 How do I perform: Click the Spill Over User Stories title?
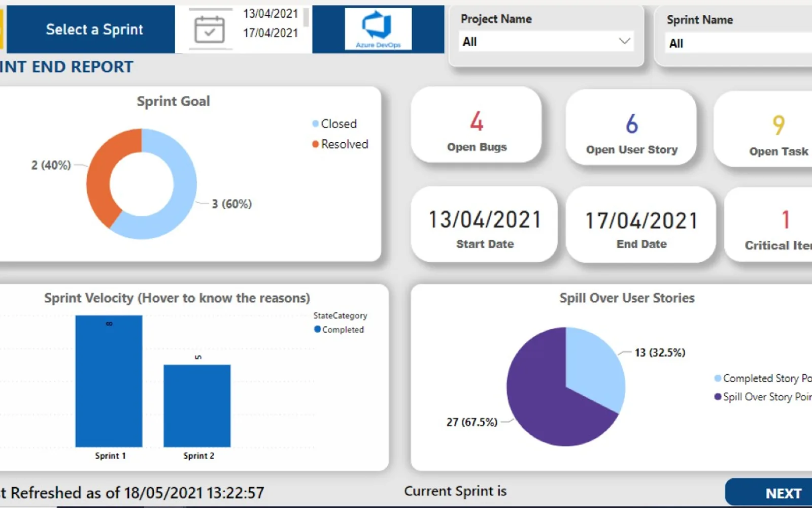pos(627,298)
